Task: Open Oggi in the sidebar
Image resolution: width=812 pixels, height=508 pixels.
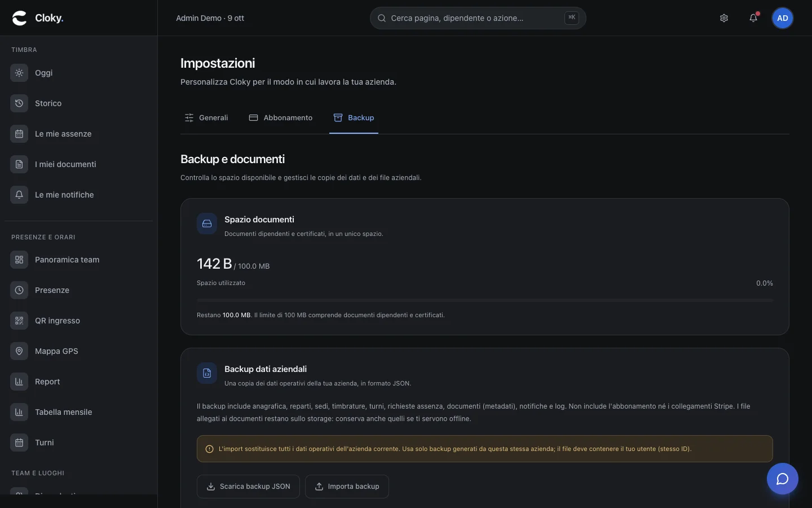Action: click(78, 73)
